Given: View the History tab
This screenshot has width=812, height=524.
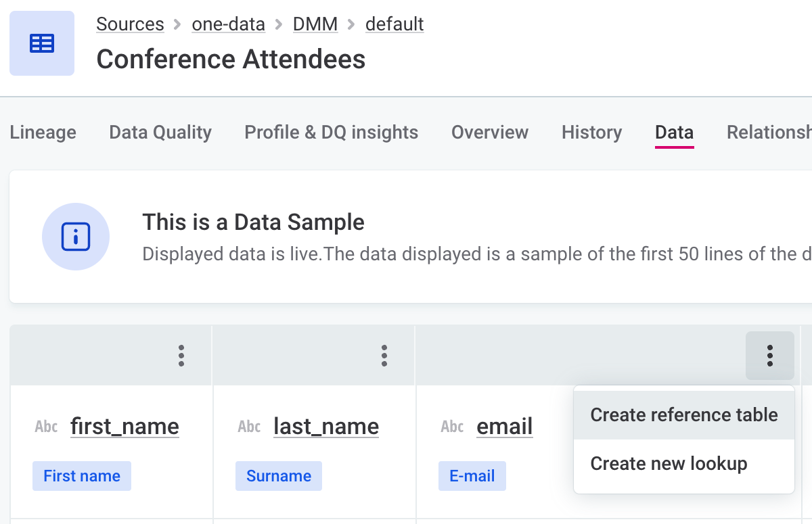Looking at the screenshot, I should (x=591, y=133).
